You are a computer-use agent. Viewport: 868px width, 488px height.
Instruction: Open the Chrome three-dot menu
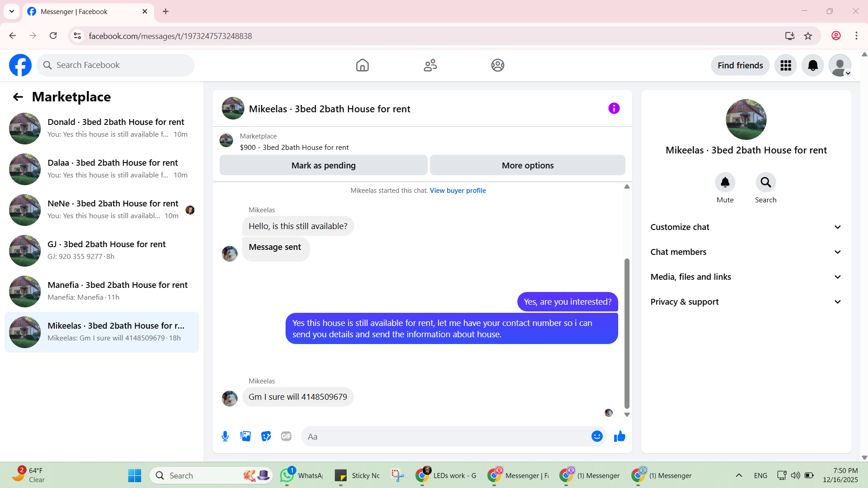856,36
